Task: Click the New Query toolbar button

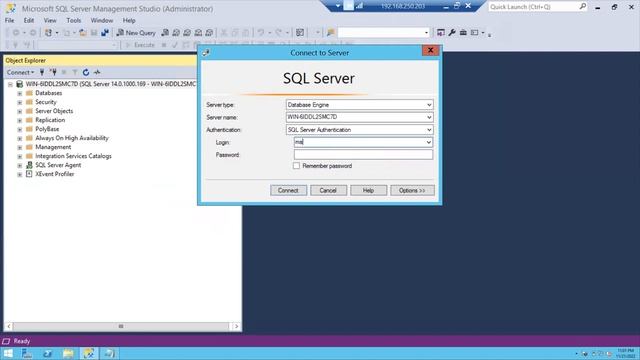Action: (x=136, y=33)
